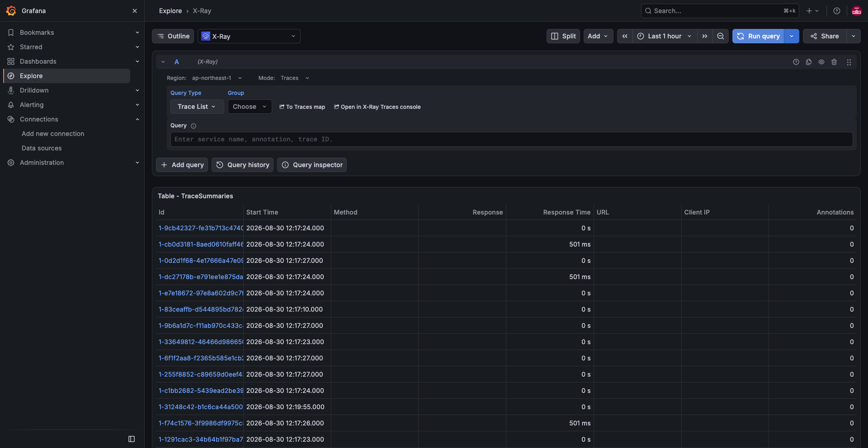Image resolution: width=868 pixels, height=448 pixels.
Task: Click the Explore breadcrumb
Action: [170, 11]
